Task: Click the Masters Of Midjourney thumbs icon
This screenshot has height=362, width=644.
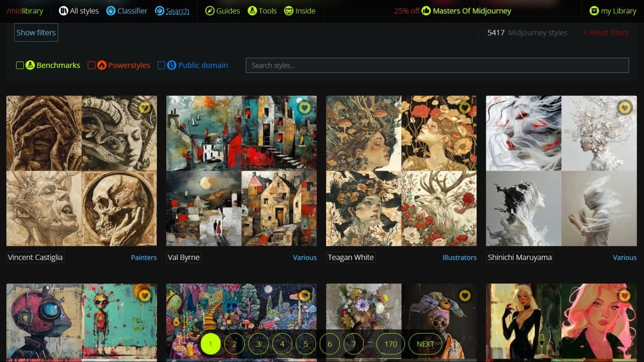Action: pyautogui.click(x=426, y=11)
